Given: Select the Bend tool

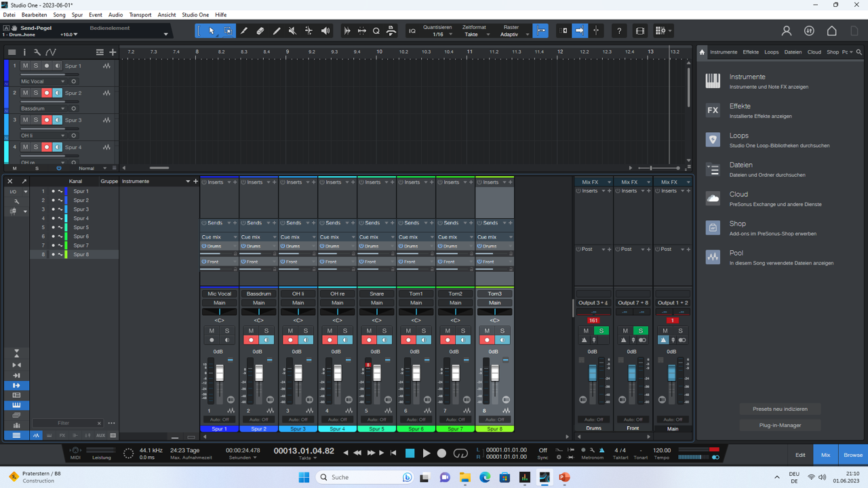Looking at the screenshot, I should [x=309, y=30].
